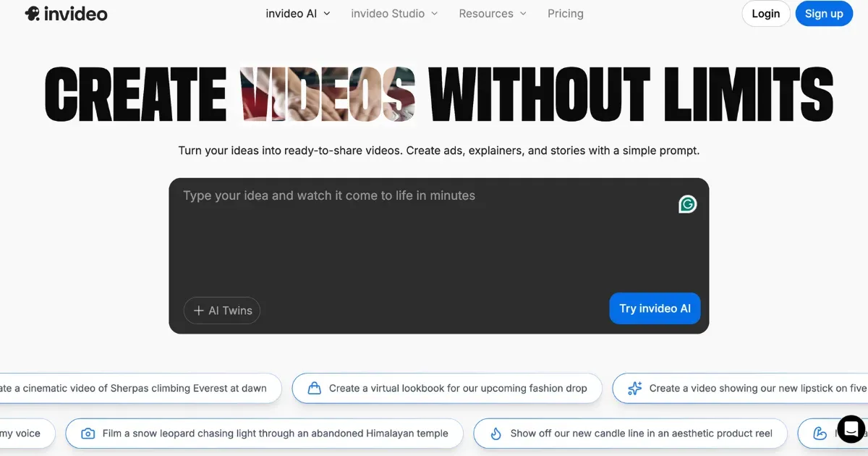The height and width of the screenshot is (456, 868).
Task: Select the candle line product reel prompt
Action: tap(630, 434)
